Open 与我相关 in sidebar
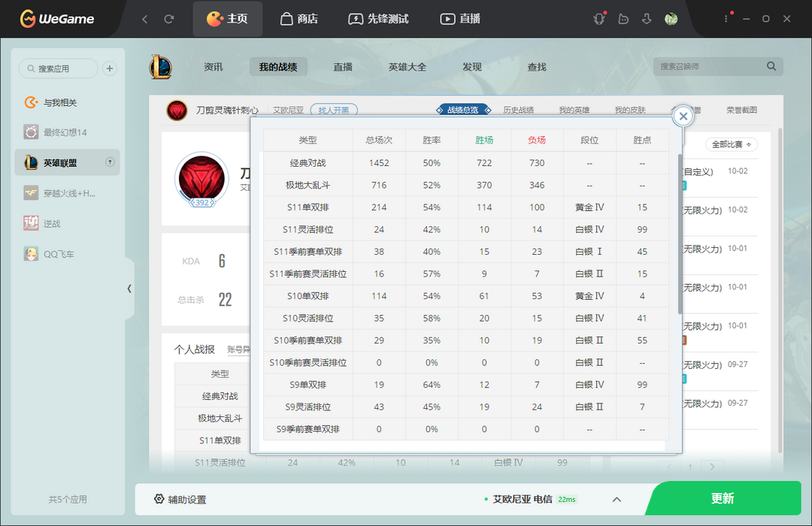 pyautogui.click(x=68, y=102)
